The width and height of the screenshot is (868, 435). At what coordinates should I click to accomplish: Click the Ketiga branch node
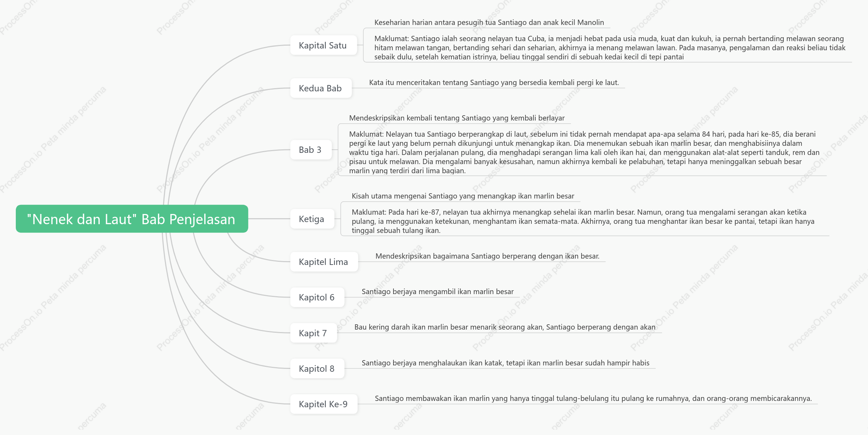click(x=312, y=219)
